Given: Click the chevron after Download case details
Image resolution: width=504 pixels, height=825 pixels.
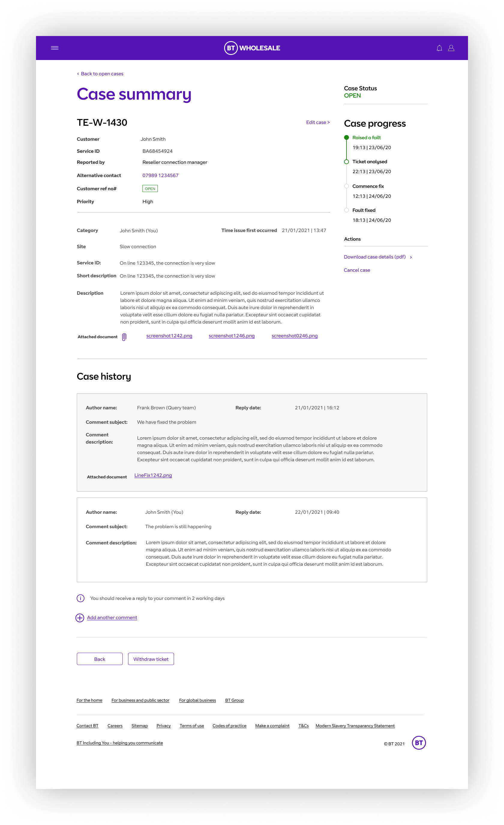Looking at the screenshot, I should 411,257.
